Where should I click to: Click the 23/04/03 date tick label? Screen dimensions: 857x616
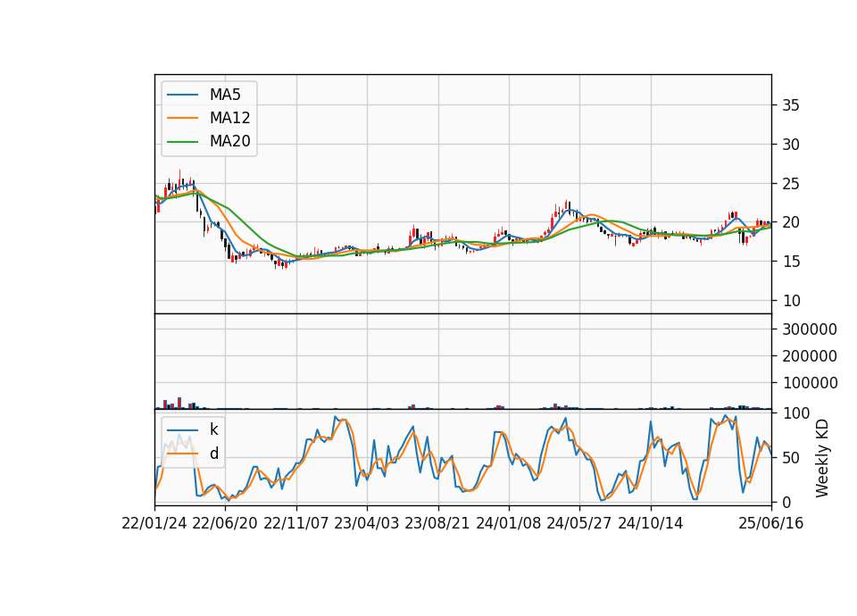click(366, 524)
